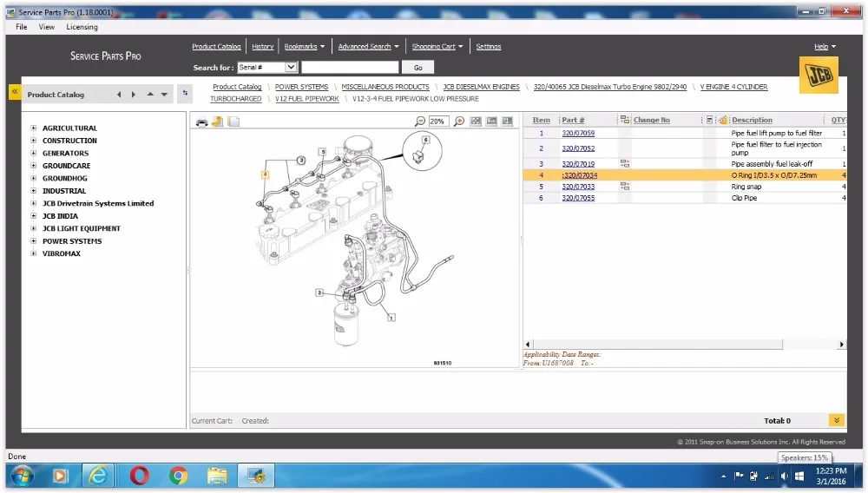Click the search text input field

350,67
